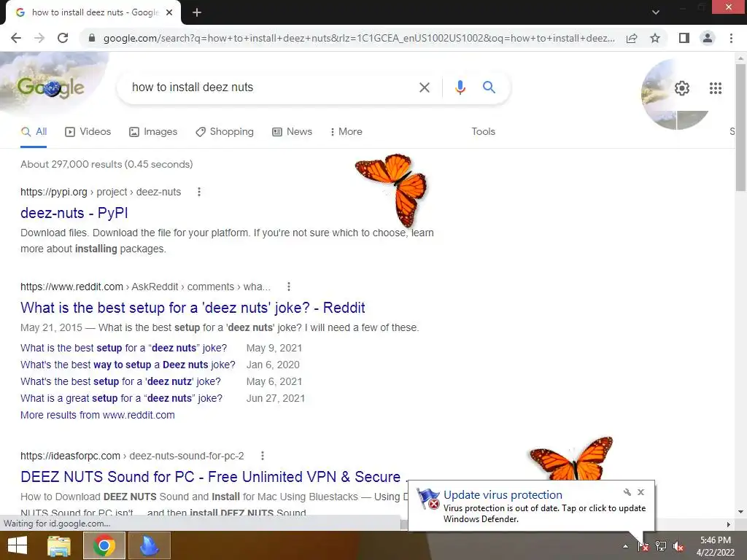Open the Windows Start menu
Image resolution: width=747 pixels, height=560 pixels.
(18, 545)
